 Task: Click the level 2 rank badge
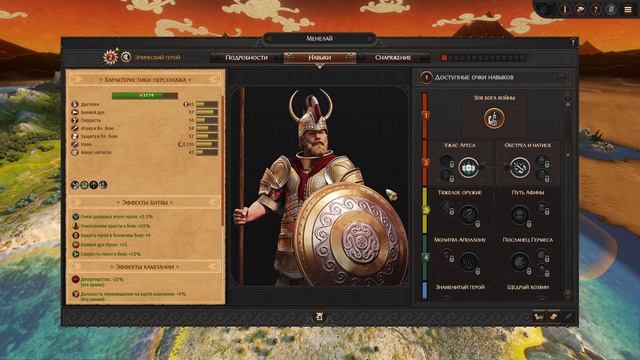tap(110, 57)
